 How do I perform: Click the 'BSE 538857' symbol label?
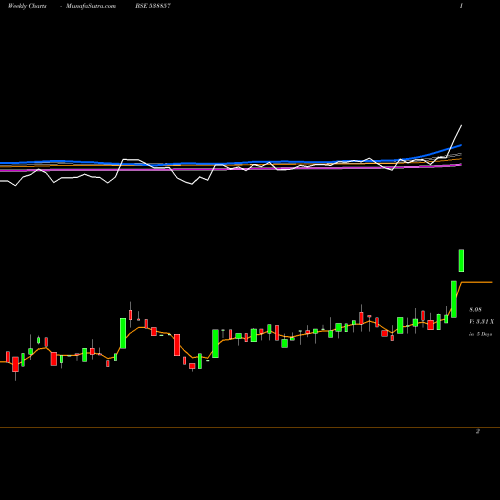tap(153, 6)
